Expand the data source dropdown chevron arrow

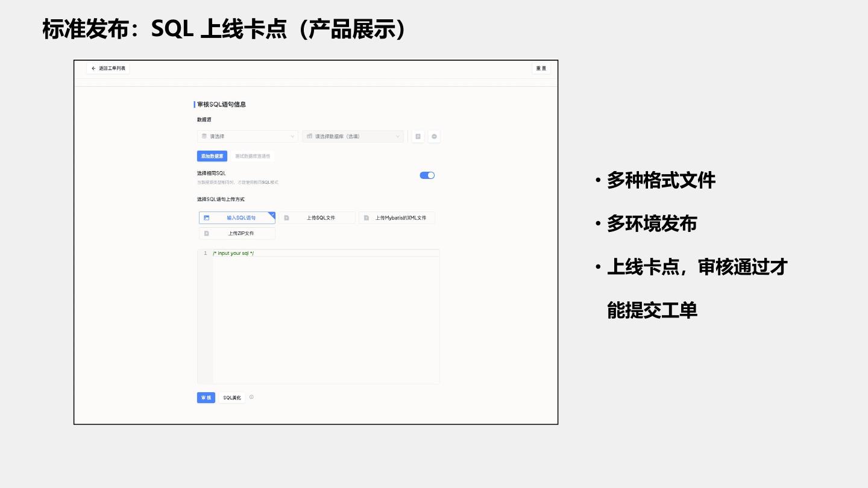coord(292,137)
